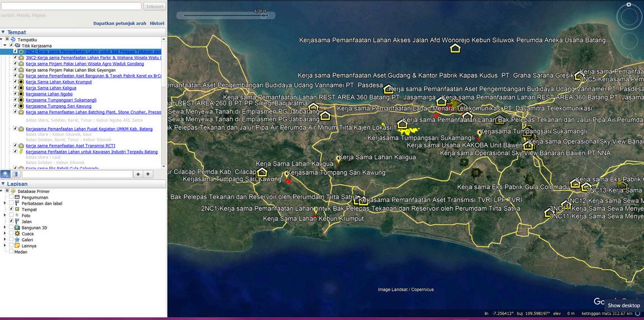
Task: Click the search input field at top
Action: (71, 6)
